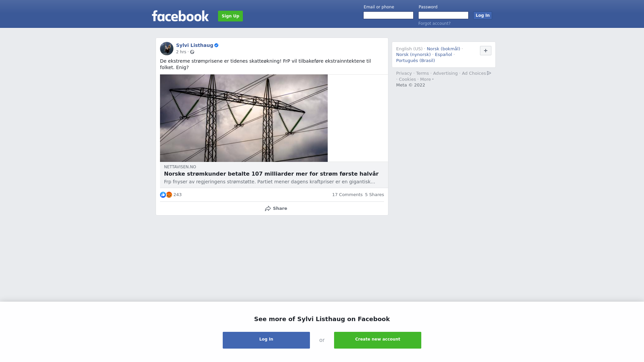Focus the Password field

[x=443, y=15]
